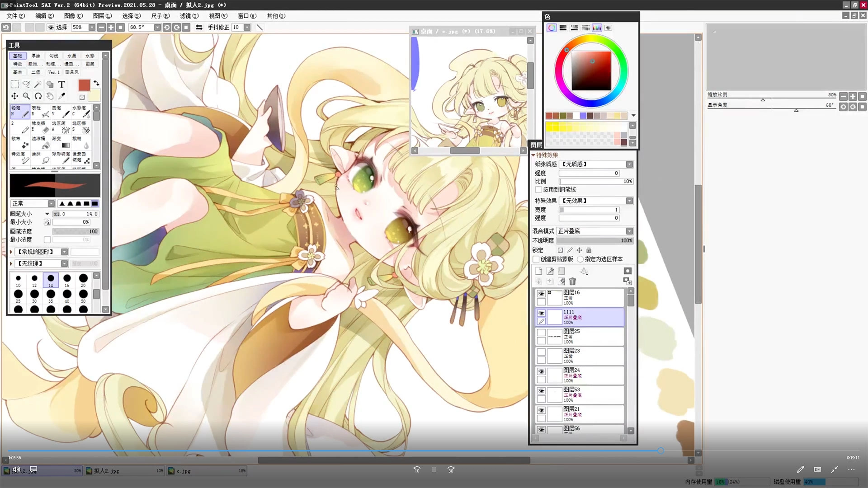Viewport: 868px width, 488px height.
Task: Open the 滤镜 menu
Action: pyautogui.click(x=189, y=16)
